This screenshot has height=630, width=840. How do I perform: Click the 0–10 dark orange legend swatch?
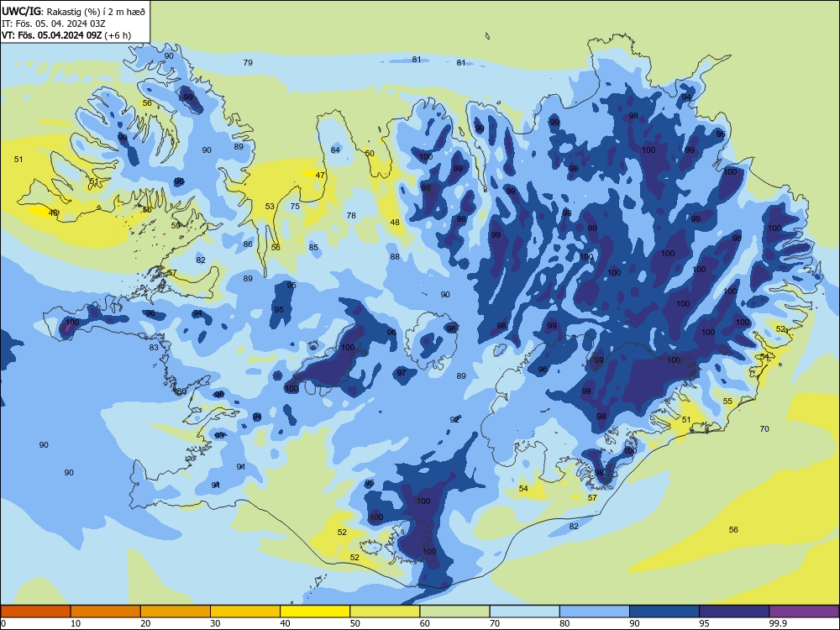click(x=35, y=612)
